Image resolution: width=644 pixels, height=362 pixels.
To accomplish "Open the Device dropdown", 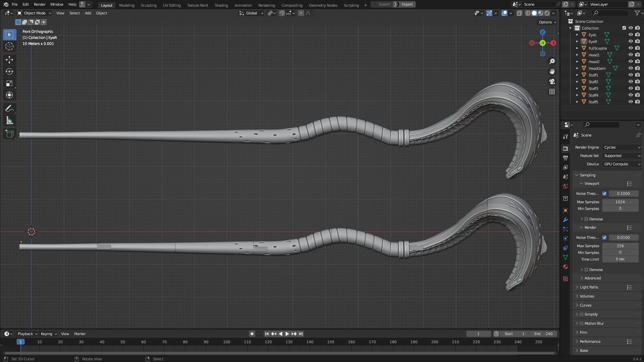I will click(622, 164).
